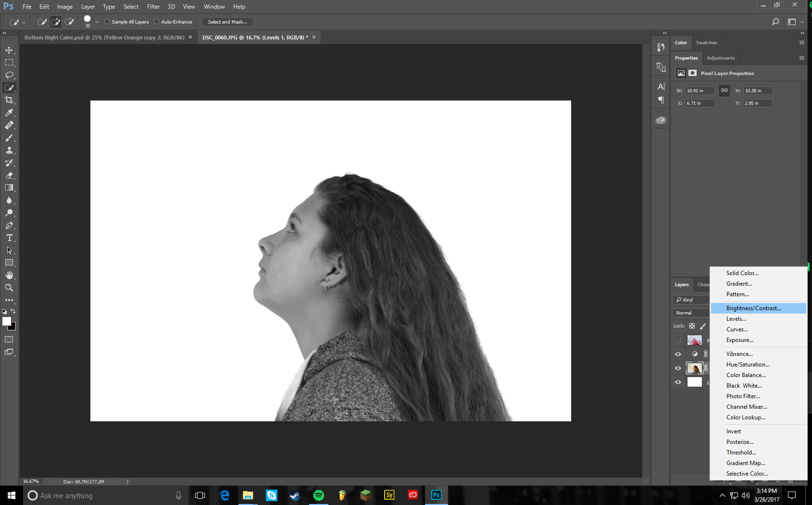Hide the adjustment layer visibility eye
Screen dimensions: 812x505
(678, 354)
